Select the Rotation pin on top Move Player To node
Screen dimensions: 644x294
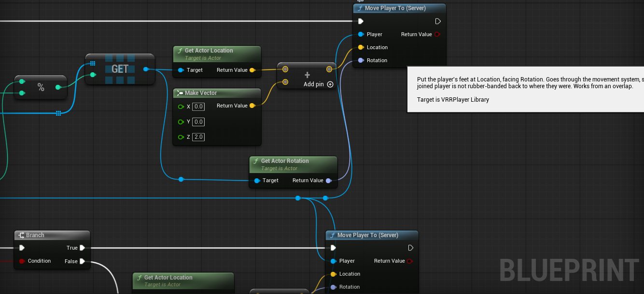361,60
